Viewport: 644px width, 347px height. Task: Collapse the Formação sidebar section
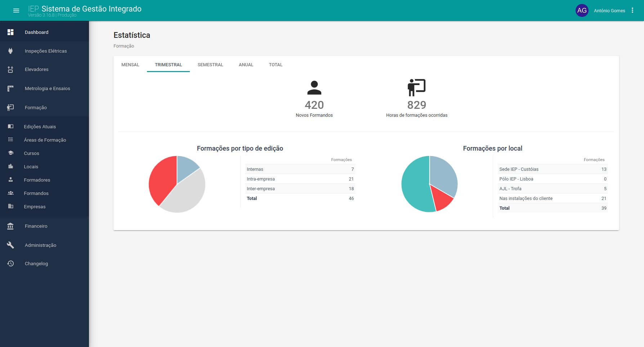44,107
